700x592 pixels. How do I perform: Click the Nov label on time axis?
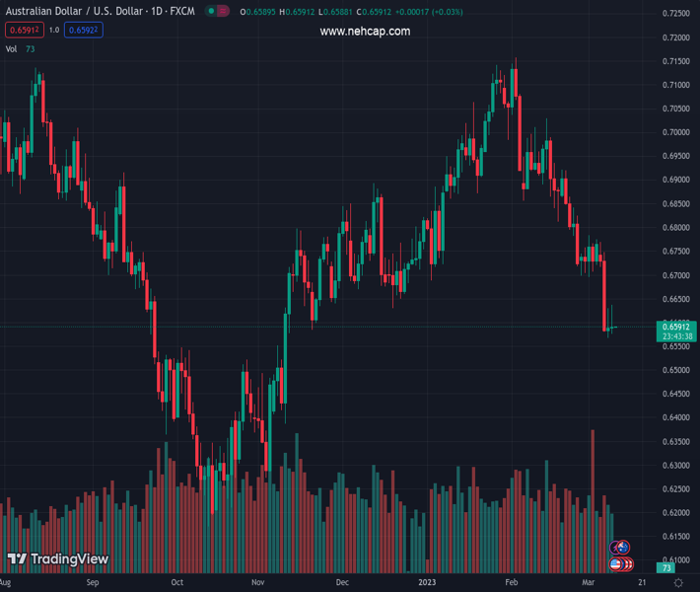258,583
